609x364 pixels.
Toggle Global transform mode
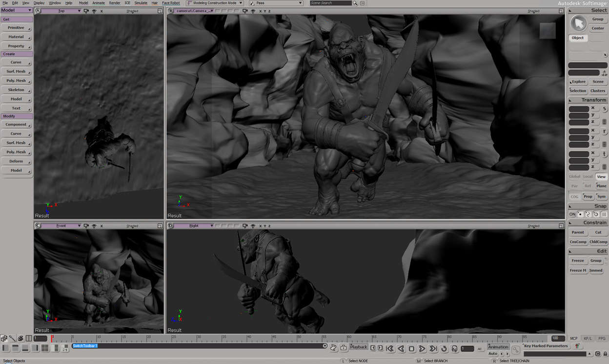[x=574, y=177]
